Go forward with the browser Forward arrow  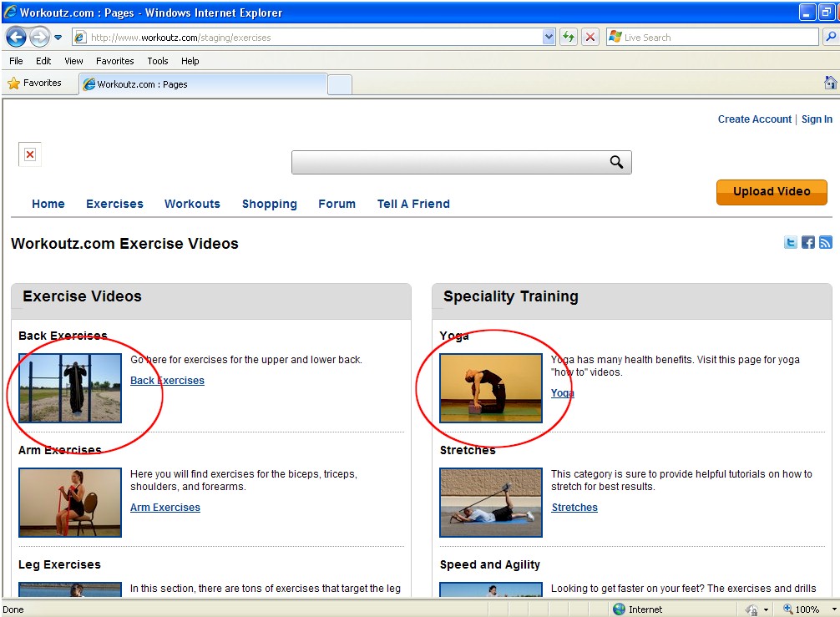click(39, 37)
